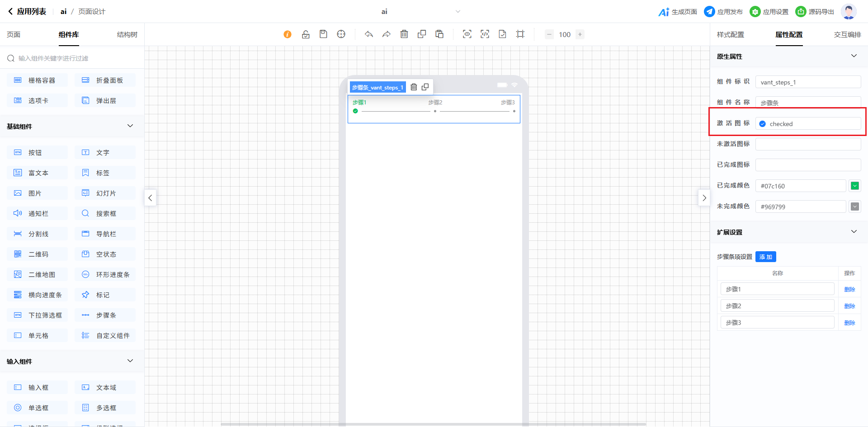Increase zoom with the plus button
This screenshot has height=427, width=868.
(580, 34)
